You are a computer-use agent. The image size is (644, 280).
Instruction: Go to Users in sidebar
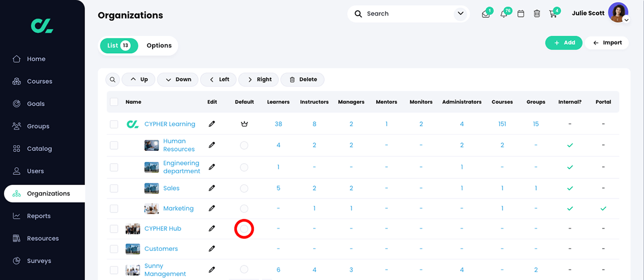[35, 171]
